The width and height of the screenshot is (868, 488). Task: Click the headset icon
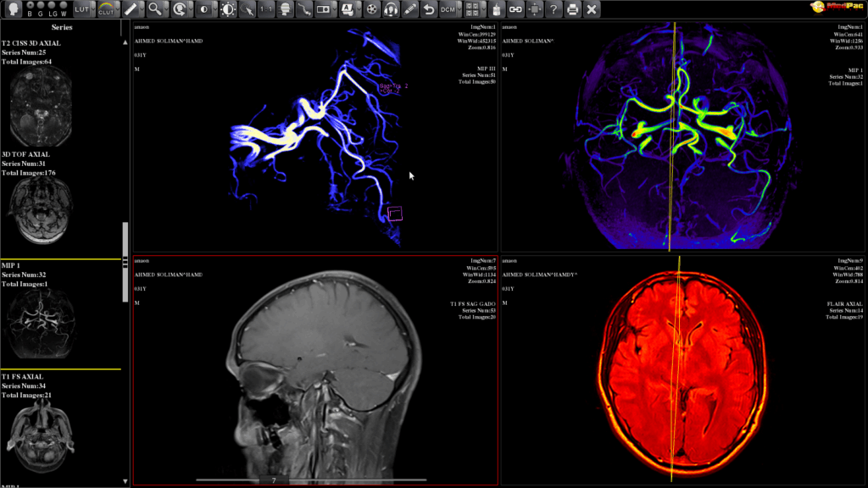tap(391, 9)
